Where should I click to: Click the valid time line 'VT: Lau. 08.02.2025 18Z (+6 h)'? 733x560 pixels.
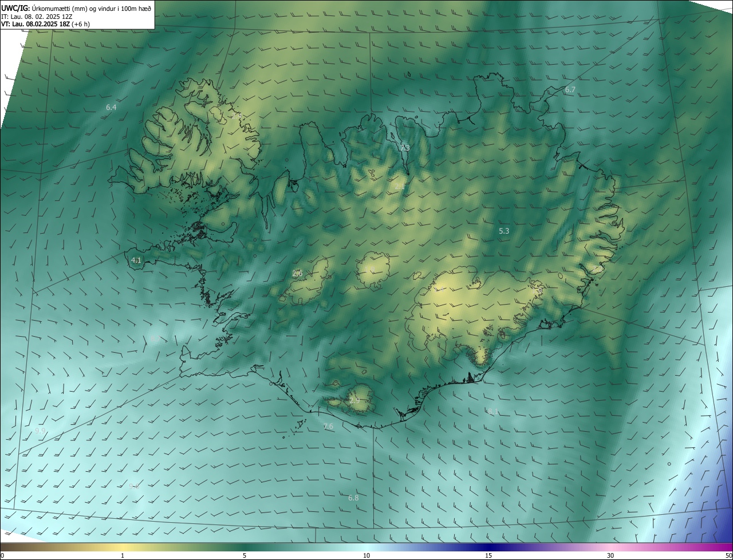click(x=45, y=24)
